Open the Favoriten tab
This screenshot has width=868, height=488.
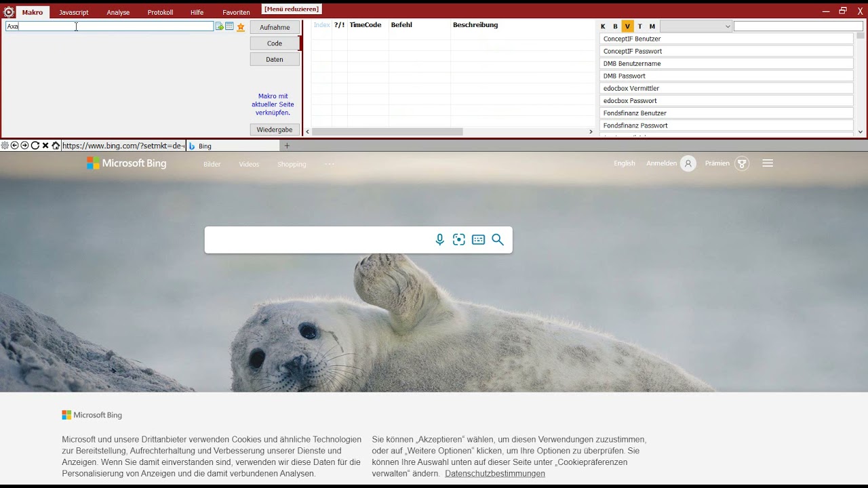pyautogui.click(x=236, y=12)
